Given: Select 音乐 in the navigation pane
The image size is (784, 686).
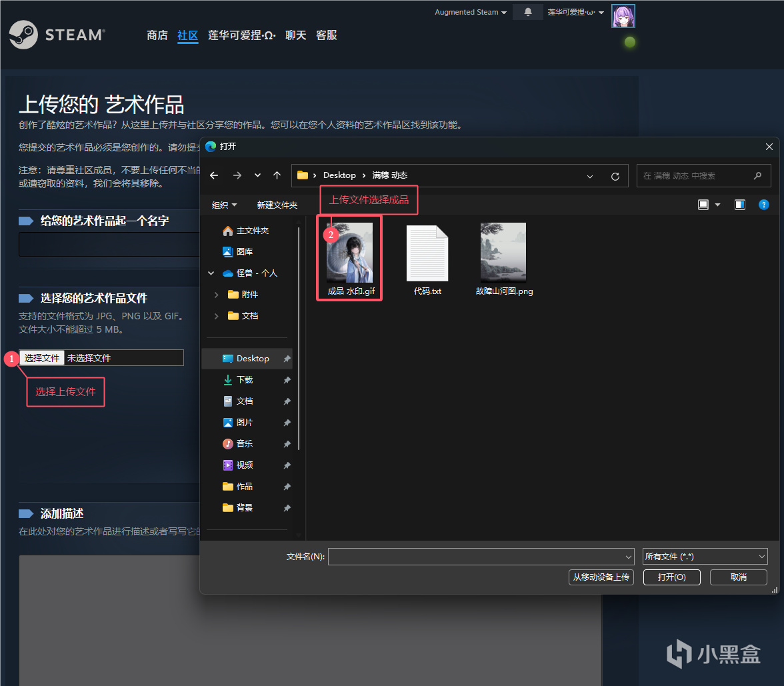Looking at the screenshot, I should 238,443.
